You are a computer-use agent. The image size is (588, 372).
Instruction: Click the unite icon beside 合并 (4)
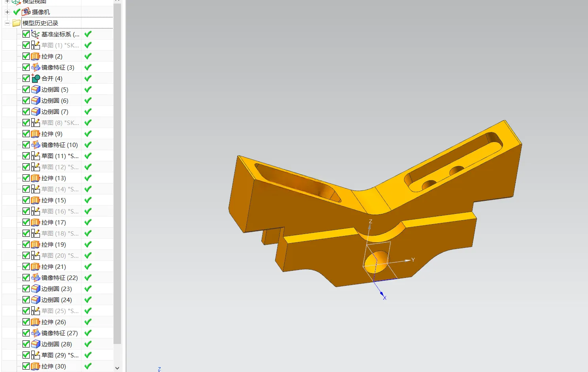tap(36, 79)
